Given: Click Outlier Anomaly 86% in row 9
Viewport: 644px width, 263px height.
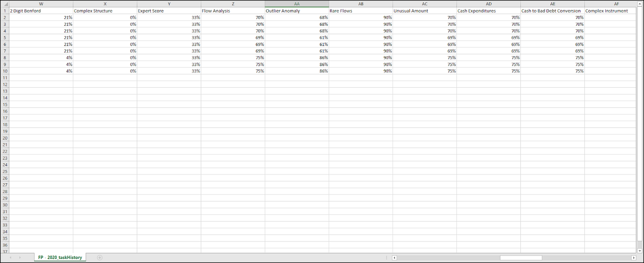Looking at the screenshot, I should tap(297, 64).
